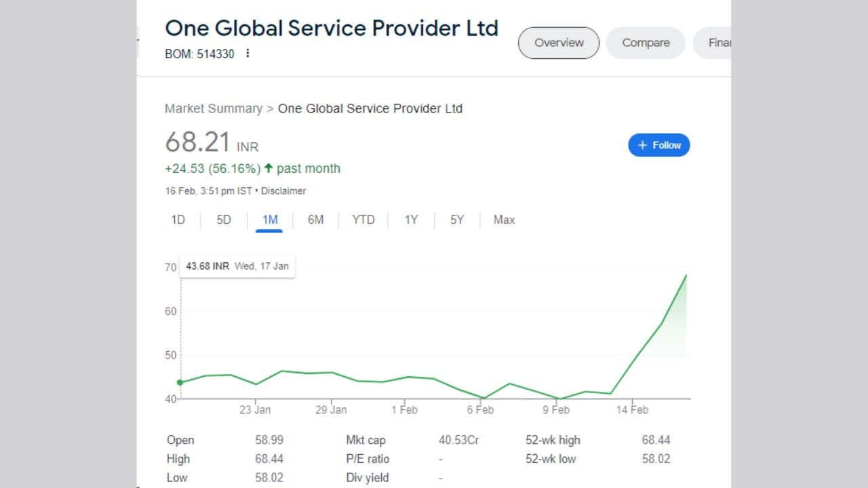Open the Disclaimer link

coord(283,191)
